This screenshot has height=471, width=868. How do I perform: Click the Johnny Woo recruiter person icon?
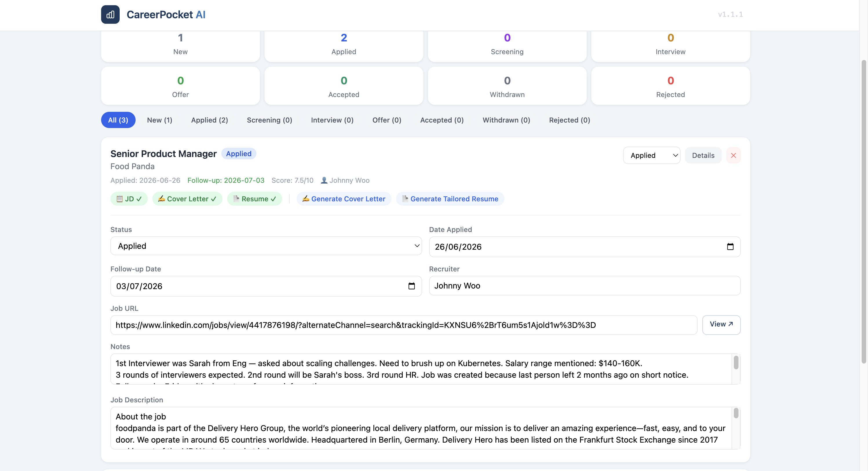(324, 180)
